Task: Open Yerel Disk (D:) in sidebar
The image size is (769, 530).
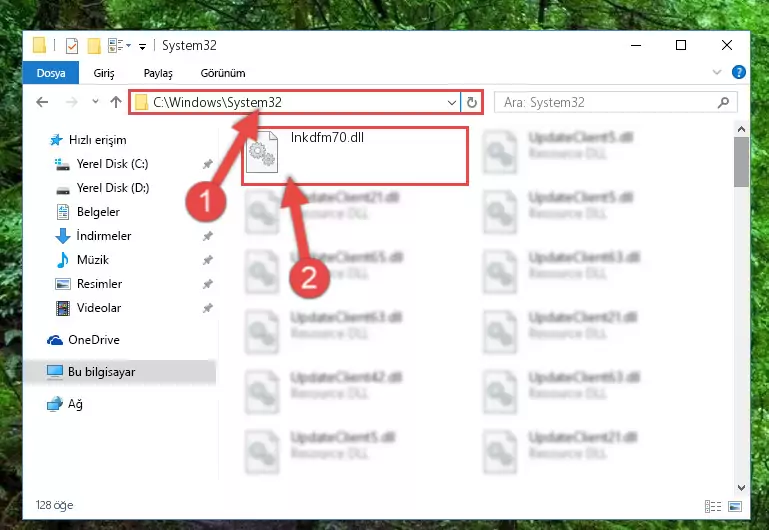Action: [x=113, y=188]
